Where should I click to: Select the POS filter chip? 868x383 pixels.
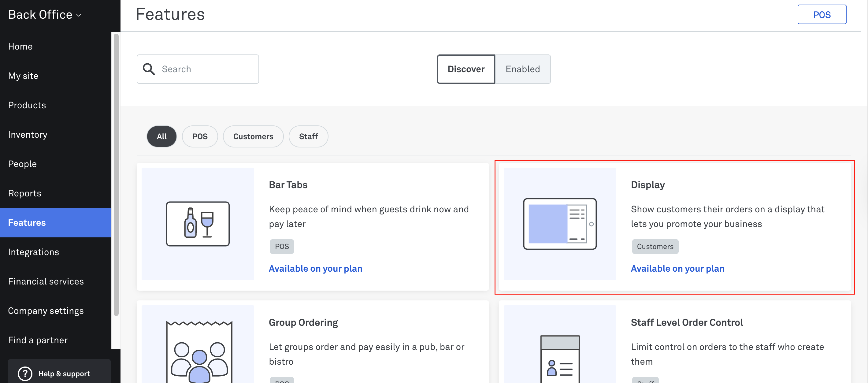(200, 136)
